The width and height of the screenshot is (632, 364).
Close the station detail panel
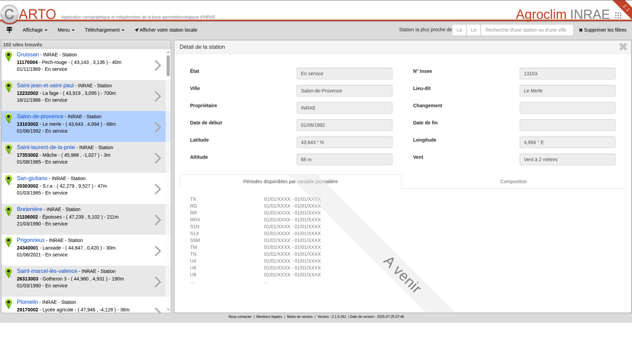623,47
